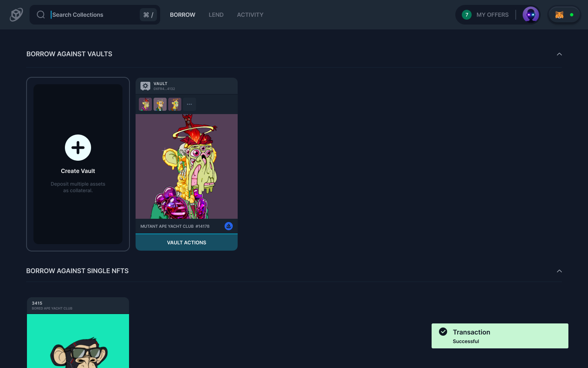The image size is (588, 368).
Task: Click the plus icon to create a vault
Action: [78, 148]
